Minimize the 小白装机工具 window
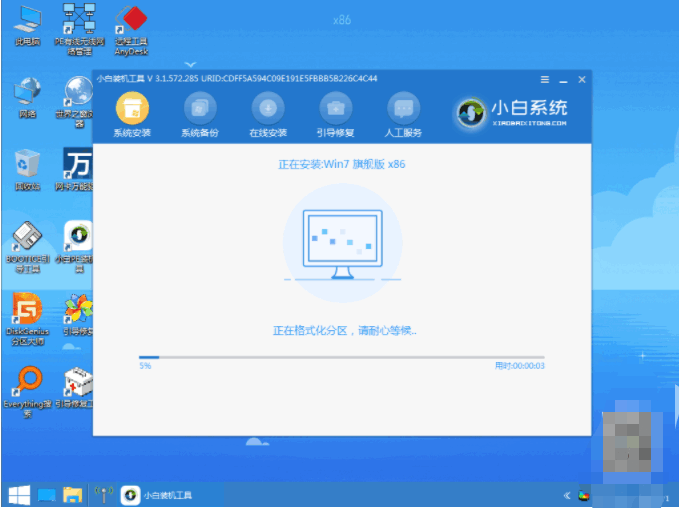The image size is (679, 509). (563, 81)
